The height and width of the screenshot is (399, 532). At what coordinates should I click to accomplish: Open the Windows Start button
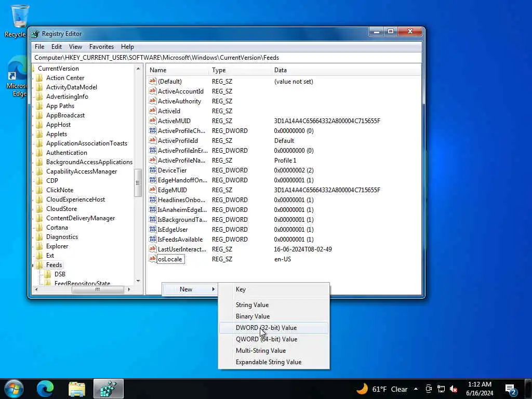(14, 389)
